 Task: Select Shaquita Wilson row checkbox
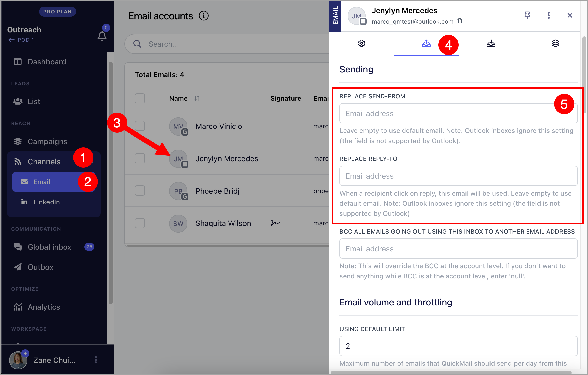click(140, 223)
